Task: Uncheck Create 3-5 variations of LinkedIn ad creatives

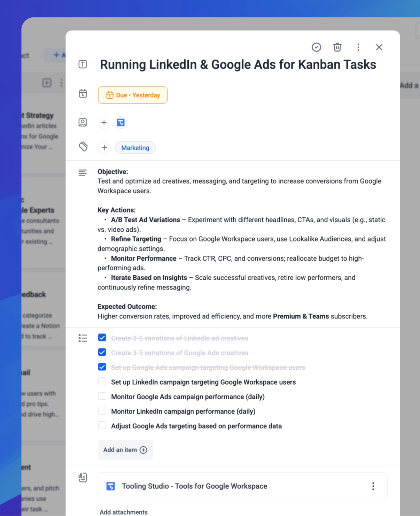Action: (x=102, y=337)
